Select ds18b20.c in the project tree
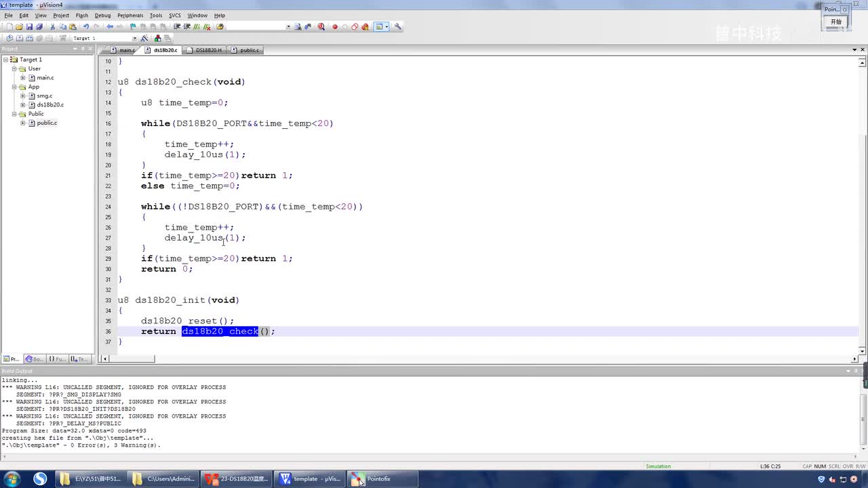 (x=50, y=105)
